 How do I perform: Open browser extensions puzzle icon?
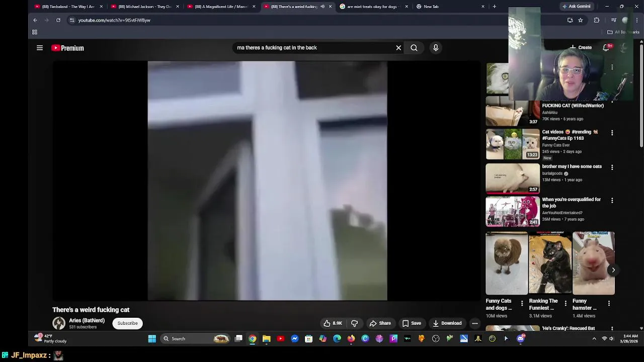(x=597, y=20)
